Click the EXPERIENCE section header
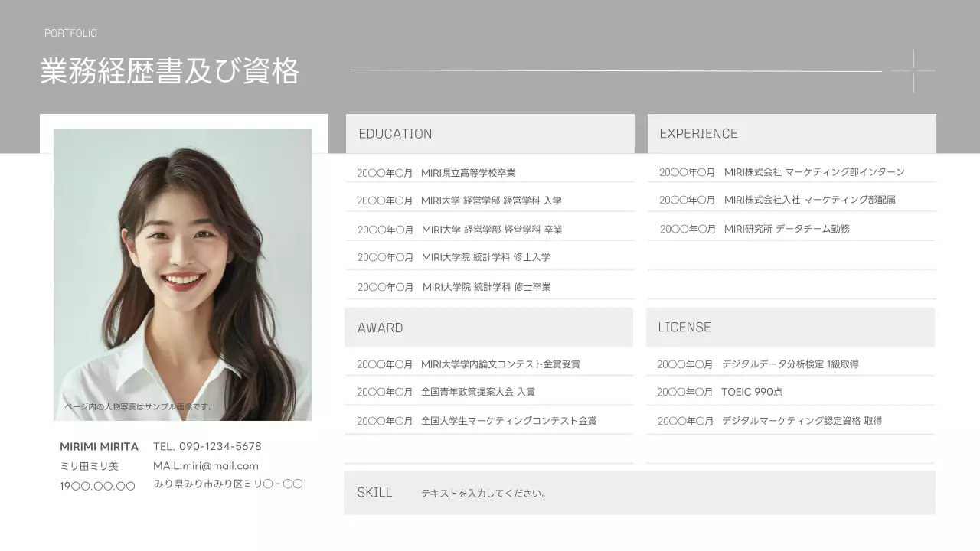980x551 pixels. (697, 133)
